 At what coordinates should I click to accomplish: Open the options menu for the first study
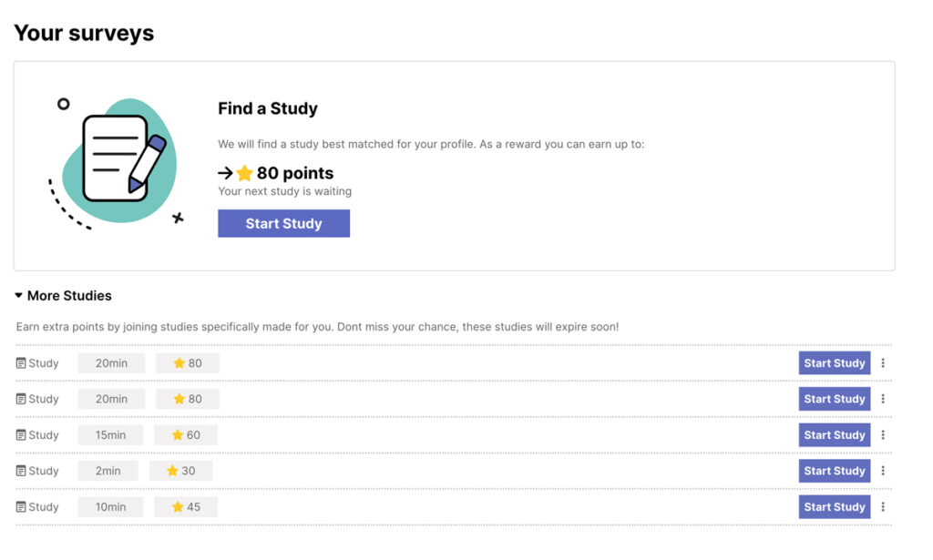[x=884, y=362]
